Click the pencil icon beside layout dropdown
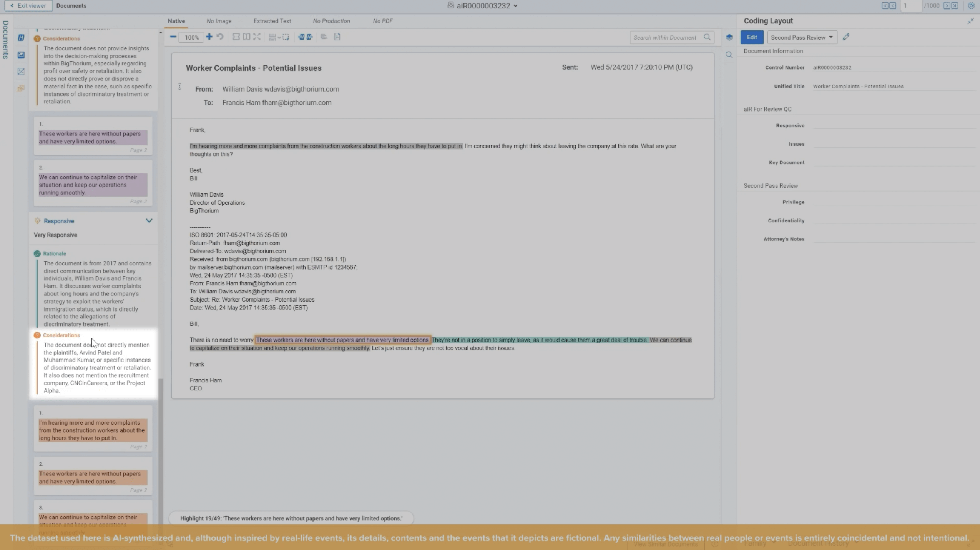Viewport: 980px width, 550px height. pyautogui.click(x=846, y=37)
